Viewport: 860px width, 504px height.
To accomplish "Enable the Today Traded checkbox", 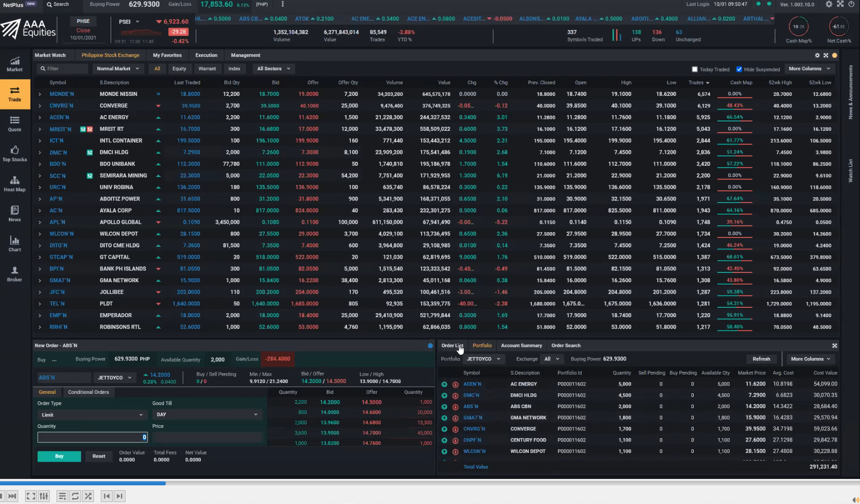I will pos(695,69).
